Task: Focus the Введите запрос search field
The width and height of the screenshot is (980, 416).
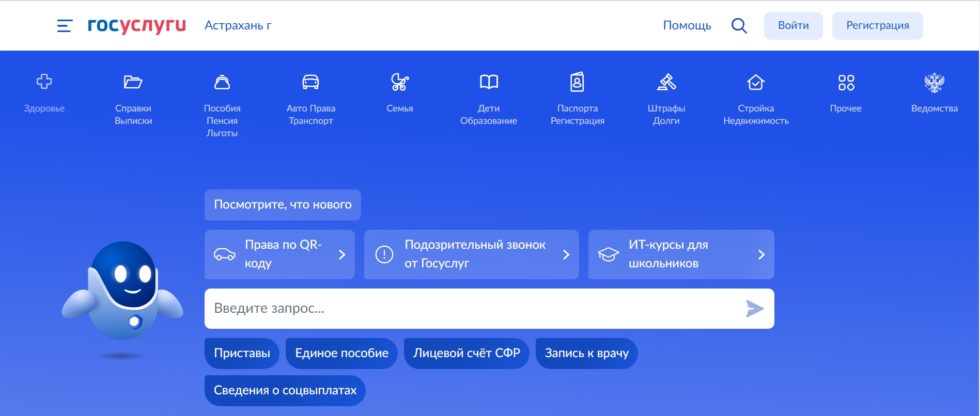Action: pyautogui.click(x=489, y=309)
